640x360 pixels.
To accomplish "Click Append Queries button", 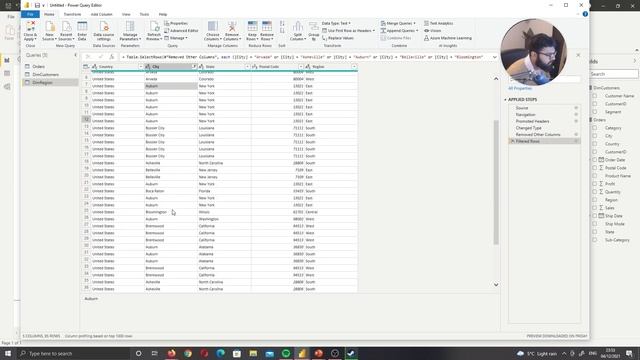I will [399, 31].
